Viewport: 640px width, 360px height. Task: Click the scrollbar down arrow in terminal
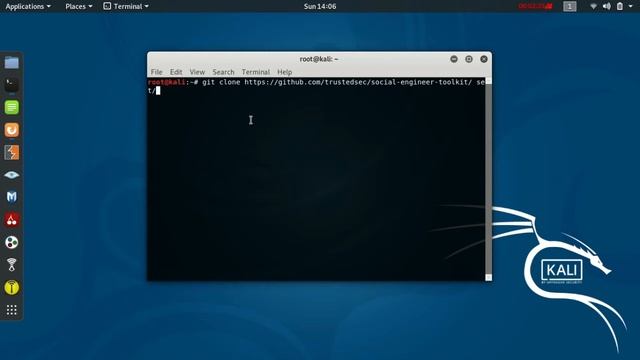(488, 278)
